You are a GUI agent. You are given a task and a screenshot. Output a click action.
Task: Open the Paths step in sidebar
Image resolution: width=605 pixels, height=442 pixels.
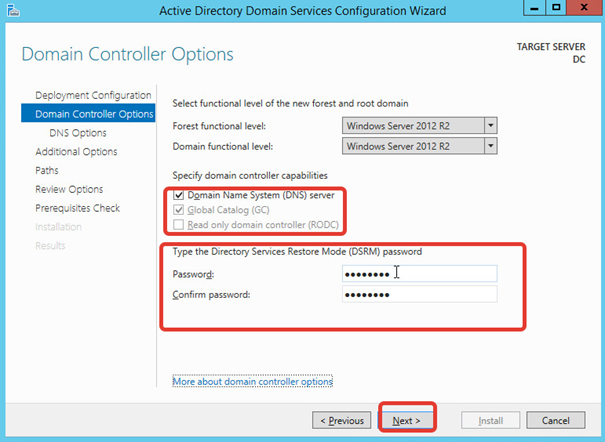[x=48, y=171]
